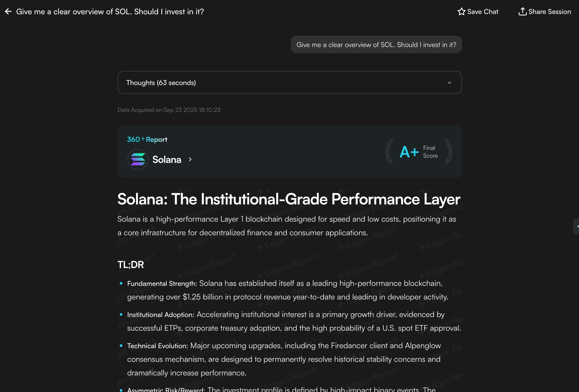Click the Solana logo icon
579x392 pixels.
(138, 159)
